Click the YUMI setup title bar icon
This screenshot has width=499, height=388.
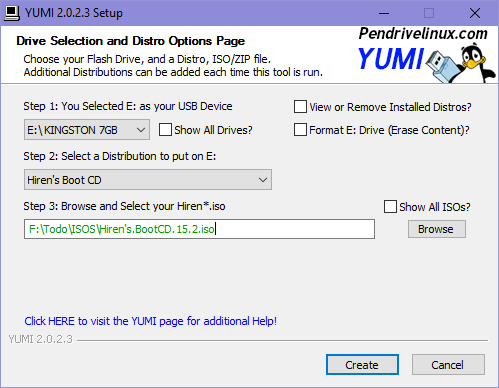click(x=12, y=13)
